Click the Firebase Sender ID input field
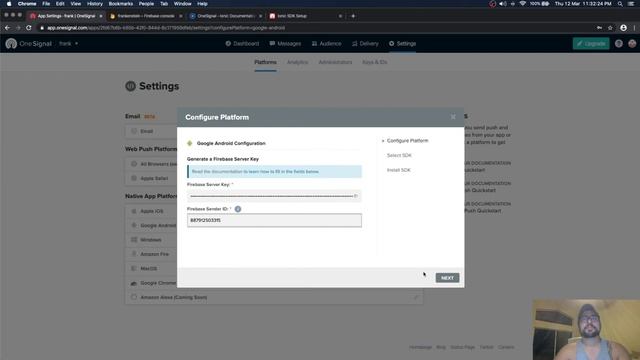The height and width of the screenshot is (360, 640). click(x=274, y=220)
